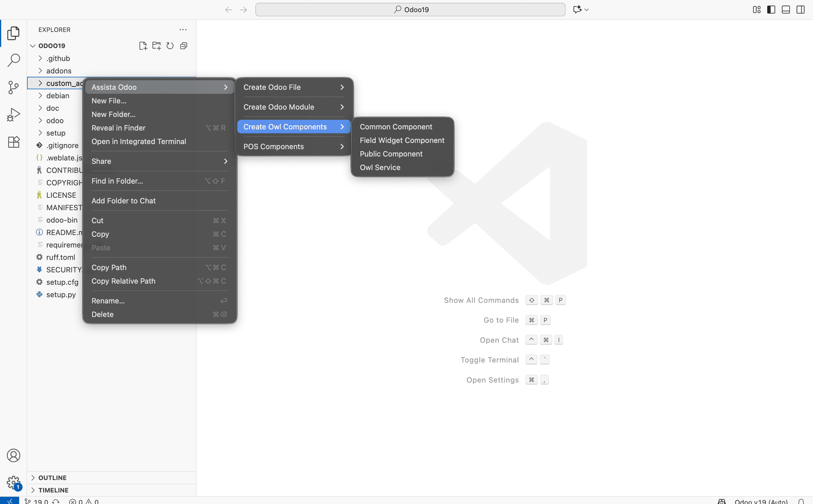The height and width of the screenshot is (504, 813).
Task: Open the Extensions view
Action: coord(14,142)
